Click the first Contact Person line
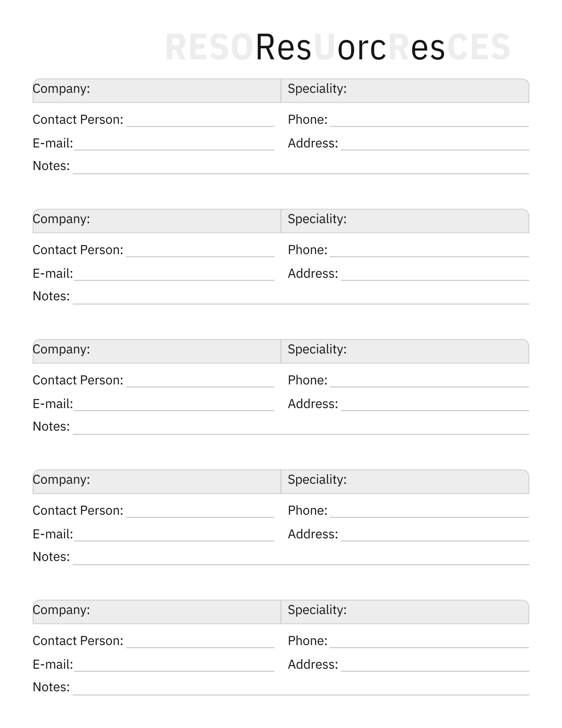Viewport: 562px width, 728px height. tap(200, 121)
